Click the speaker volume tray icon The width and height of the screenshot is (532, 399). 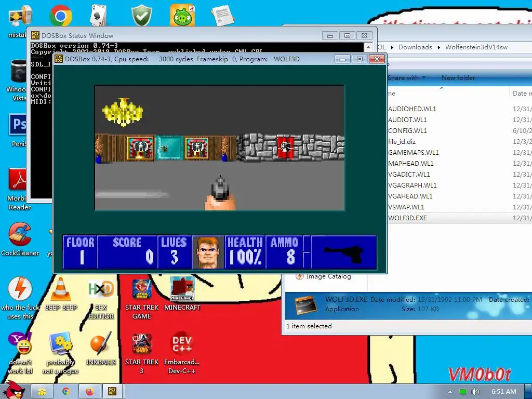tap(475, 392)
